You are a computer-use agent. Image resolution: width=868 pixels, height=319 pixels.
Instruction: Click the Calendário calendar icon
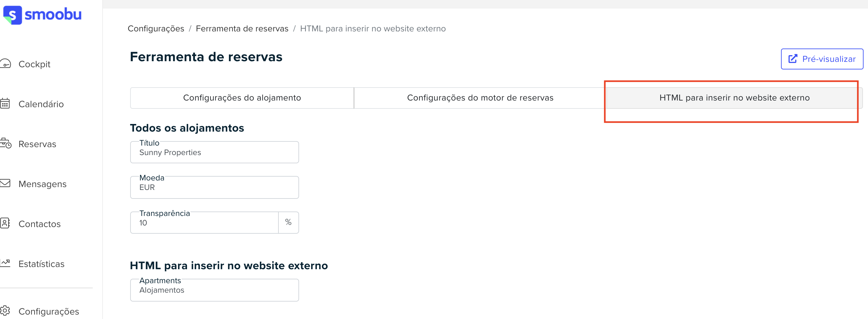point(5,104)
